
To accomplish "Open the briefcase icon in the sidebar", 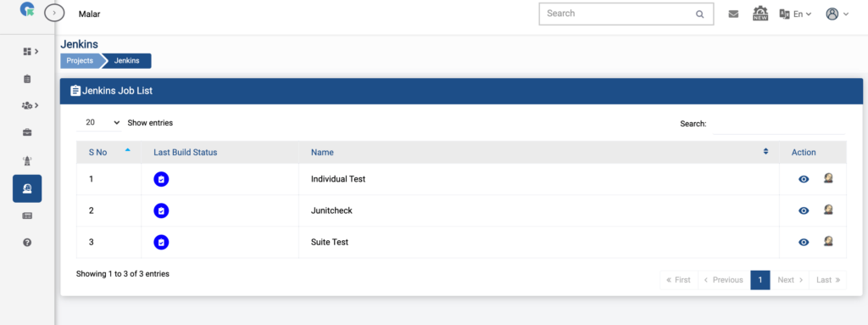I will 27,132.
